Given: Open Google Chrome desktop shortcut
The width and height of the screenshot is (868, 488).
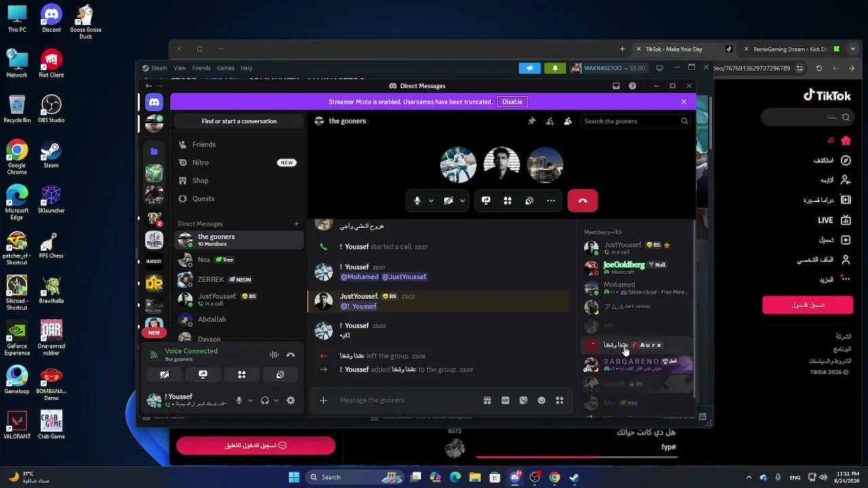Looking at the screenshot, I should (17, 158).
